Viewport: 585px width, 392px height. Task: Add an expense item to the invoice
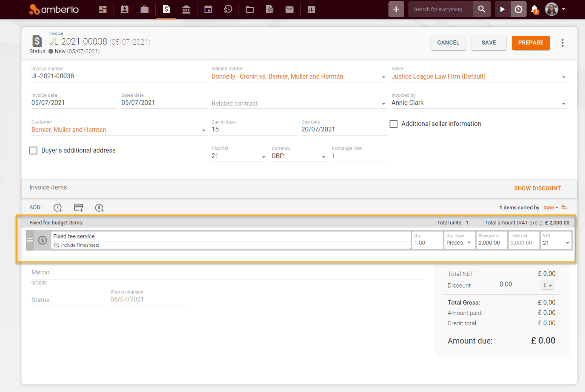click(x=78, y=207)
